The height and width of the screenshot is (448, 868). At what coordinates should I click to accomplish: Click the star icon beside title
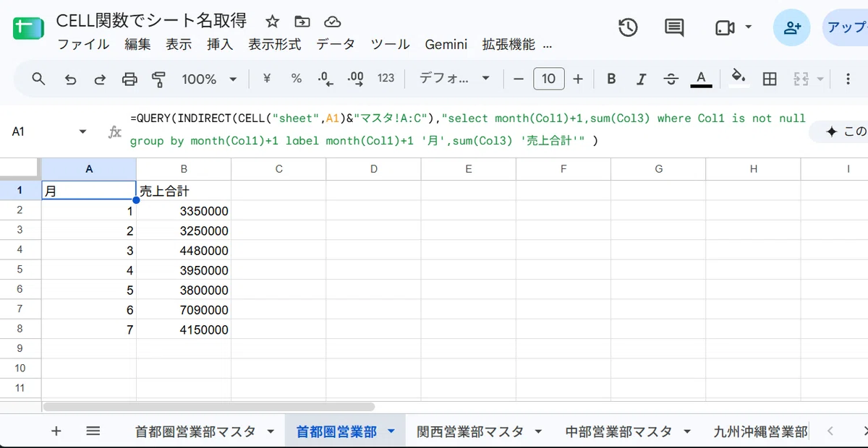[x=272, y=21]
